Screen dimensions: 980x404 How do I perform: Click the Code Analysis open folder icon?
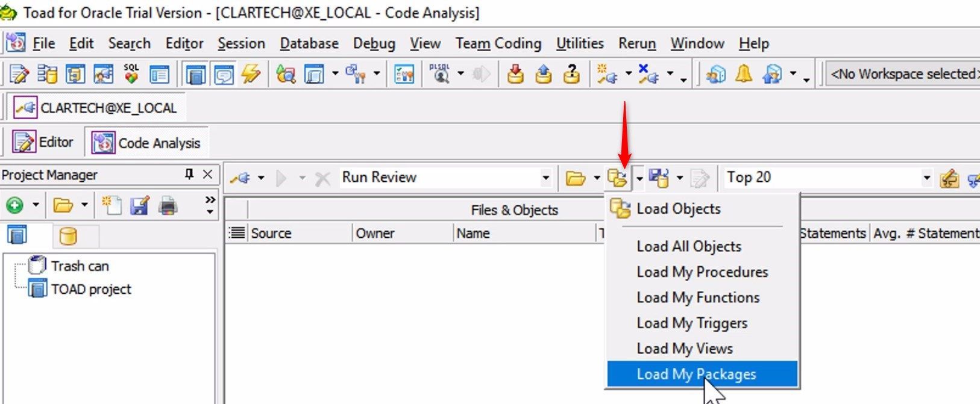coord(576,178)
